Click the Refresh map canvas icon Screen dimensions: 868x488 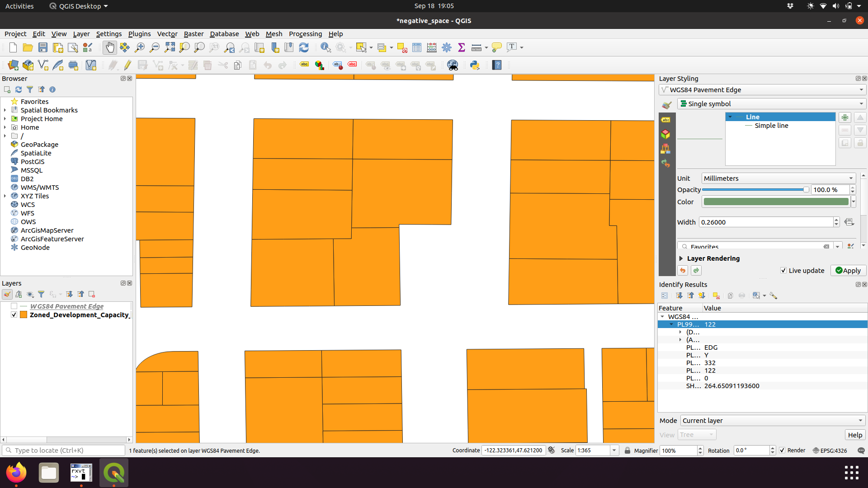point(304,47)
